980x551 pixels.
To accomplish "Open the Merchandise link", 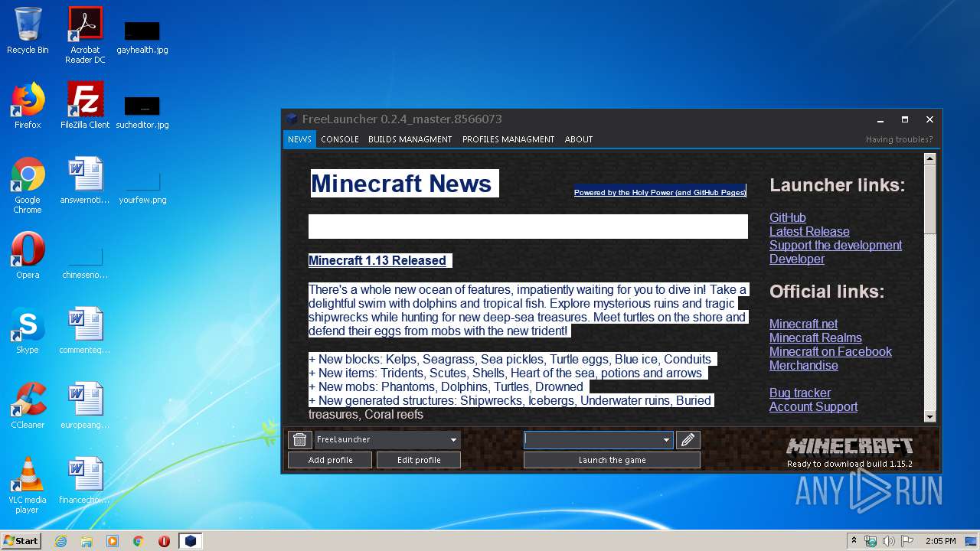I will pyautogui.click(x=803, y=365).
